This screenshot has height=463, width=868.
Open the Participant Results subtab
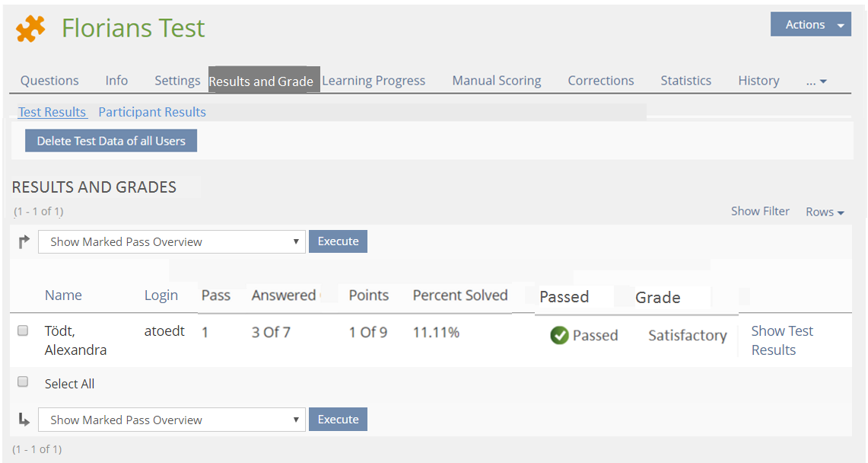[x=152, y=112]
